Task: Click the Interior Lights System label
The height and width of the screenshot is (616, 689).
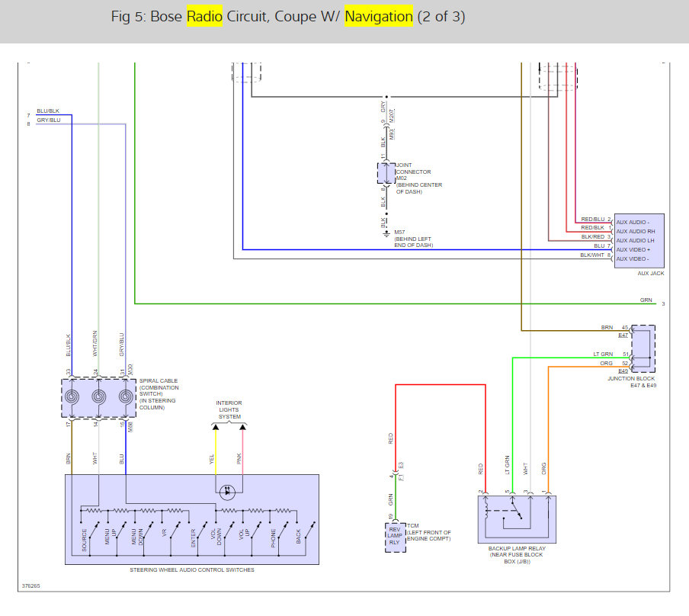Action: 229,410
